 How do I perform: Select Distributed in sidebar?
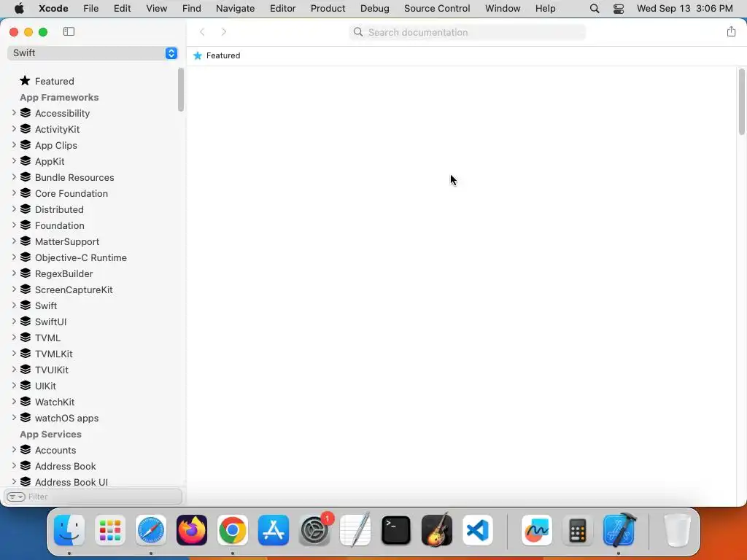tap(59, 209)
